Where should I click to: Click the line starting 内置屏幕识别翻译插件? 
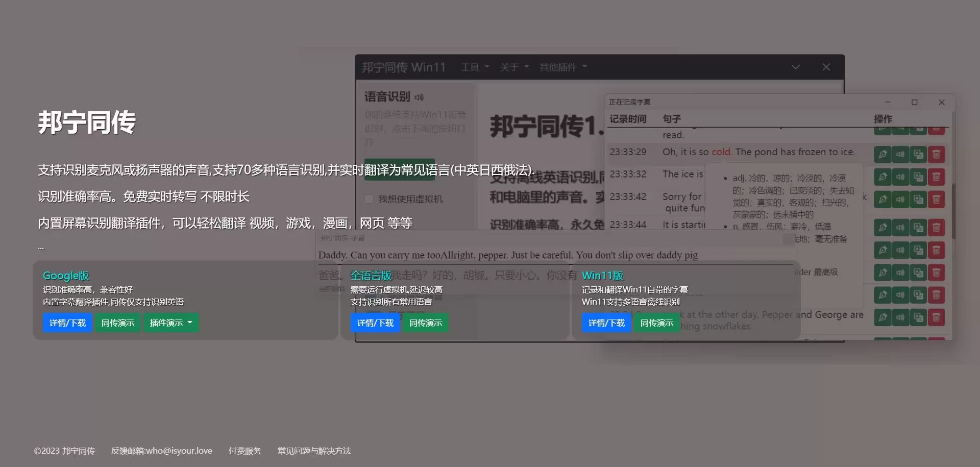(225, 223)
